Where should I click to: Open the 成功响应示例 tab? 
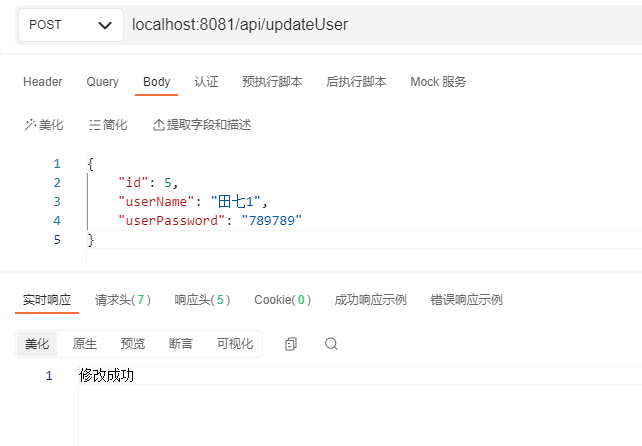371,300
